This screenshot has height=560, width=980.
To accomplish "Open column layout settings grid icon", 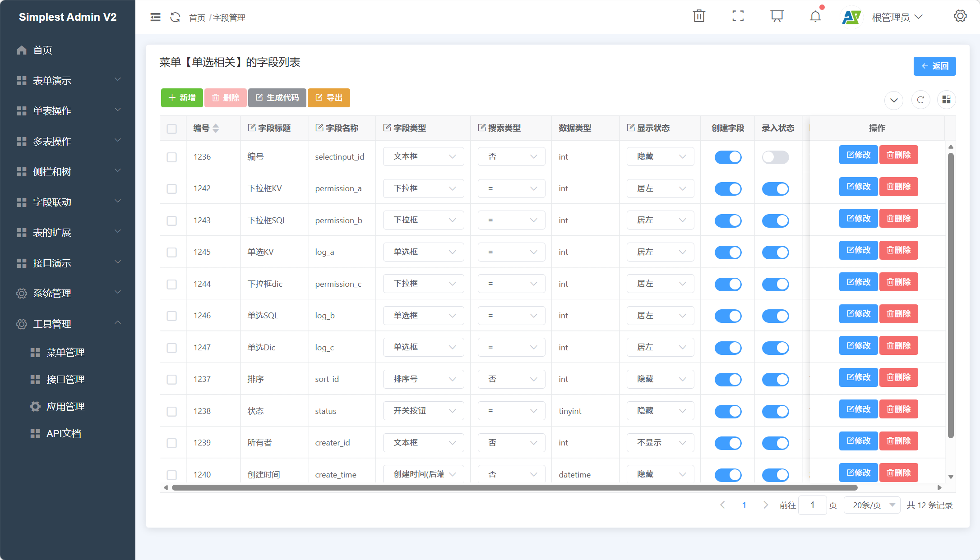I will pyautogui.click(x=947, y=100).
